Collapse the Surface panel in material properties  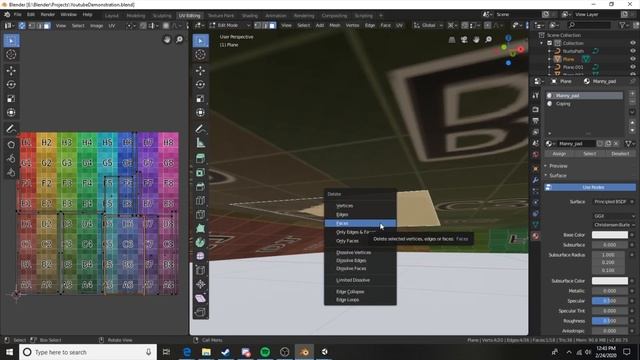(557, 176)
